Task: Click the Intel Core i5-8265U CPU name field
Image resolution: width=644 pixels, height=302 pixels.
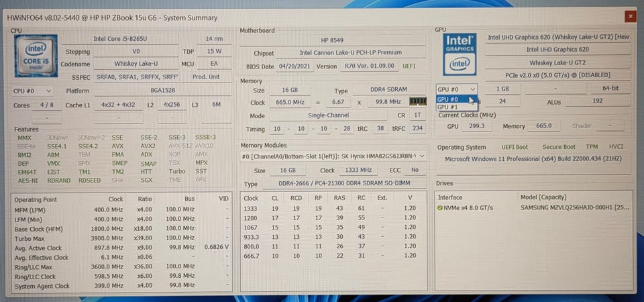Action: tap(120, 39)
